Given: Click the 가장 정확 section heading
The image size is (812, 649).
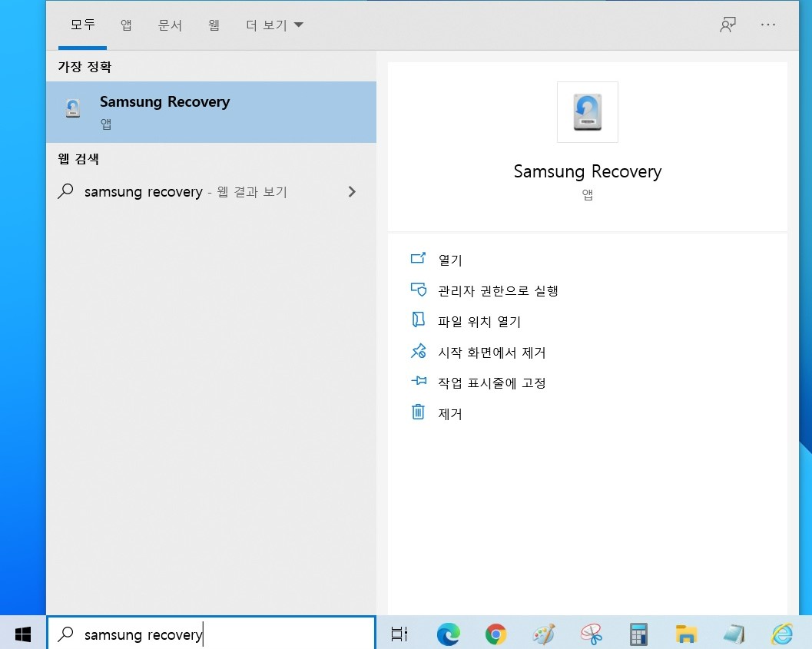Looking at the screenshot, I should (x=85, y=66).
